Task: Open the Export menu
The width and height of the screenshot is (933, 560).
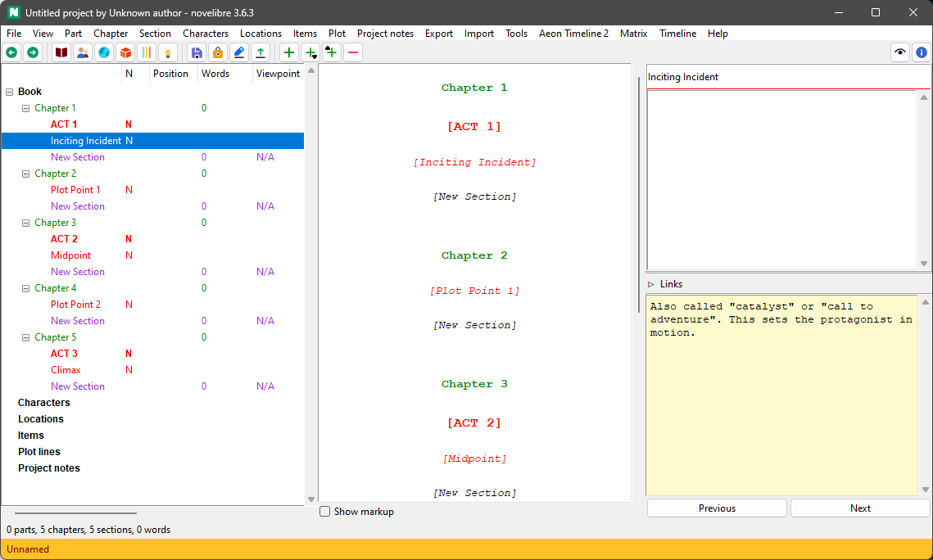Action: point(438,34)
